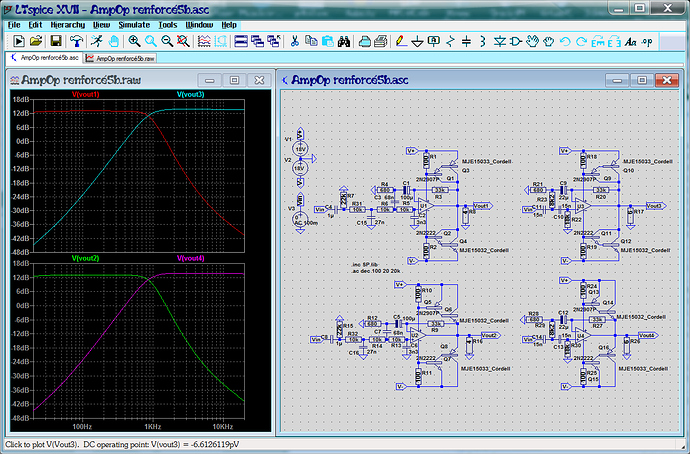Click the Find binoculars icon

344,41
